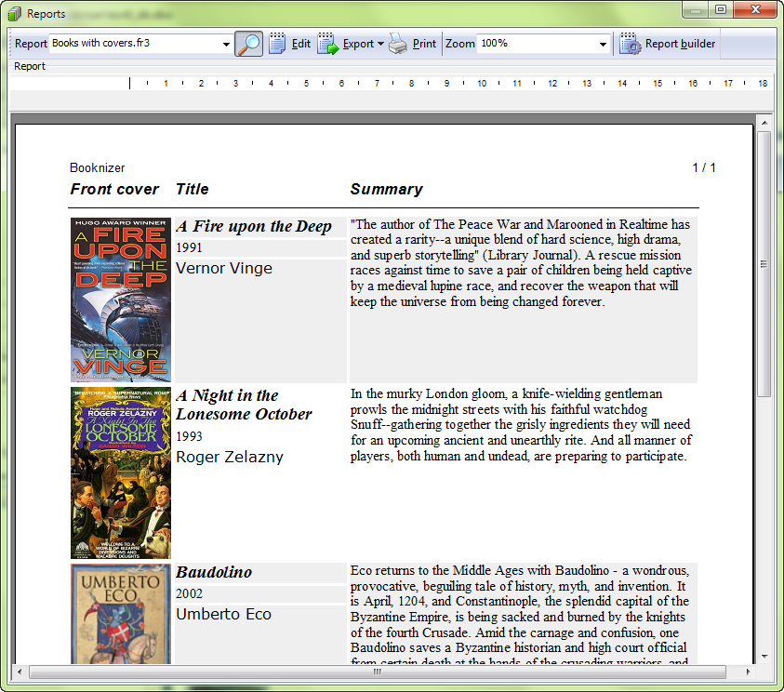Viewport: 784px width, 692px height.
Task: Click the Edit button label
Action: tap(301, 44)
